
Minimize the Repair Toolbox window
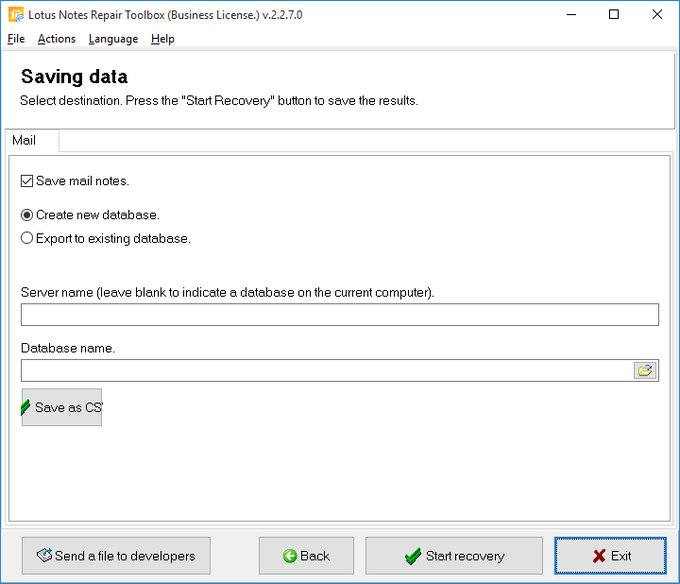pos(572,15)
